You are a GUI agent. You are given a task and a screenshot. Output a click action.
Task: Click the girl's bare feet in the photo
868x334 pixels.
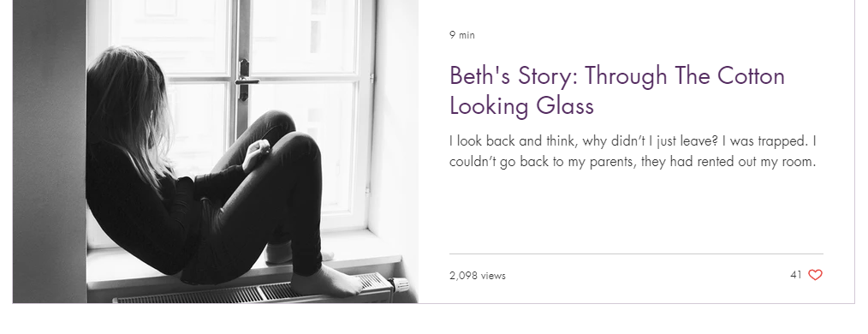tap(327, 281)
